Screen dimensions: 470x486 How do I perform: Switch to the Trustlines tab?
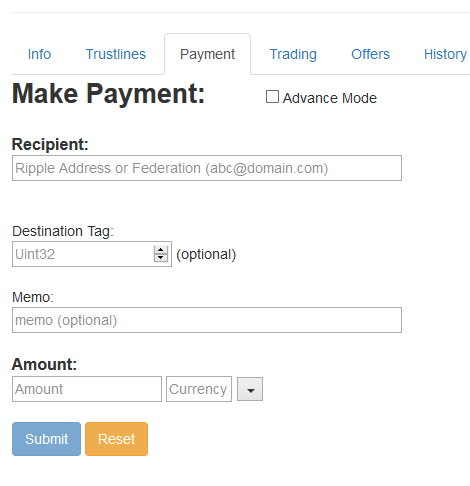click(x=115, y=54)
